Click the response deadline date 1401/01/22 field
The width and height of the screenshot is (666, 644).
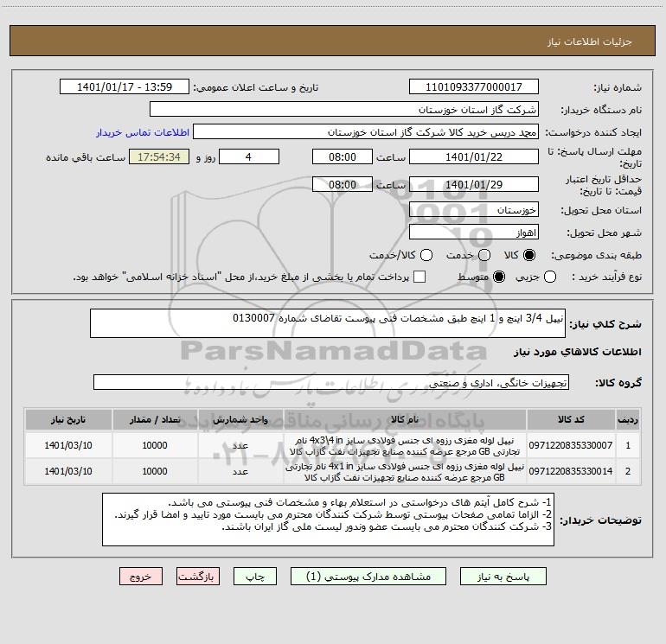[x=474, y=157]
